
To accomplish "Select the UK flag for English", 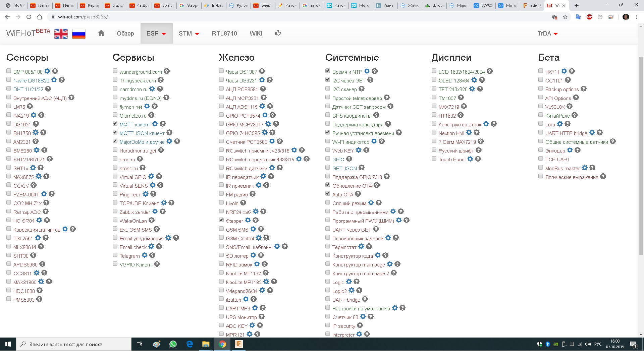I will (61, 34).
